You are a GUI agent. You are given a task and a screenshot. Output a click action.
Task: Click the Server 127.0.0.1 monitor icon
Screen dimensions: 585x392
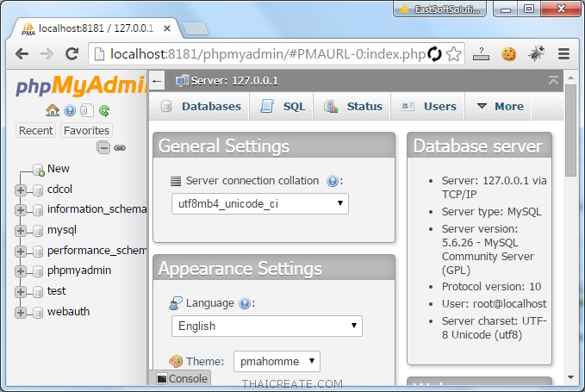[182, 81]
